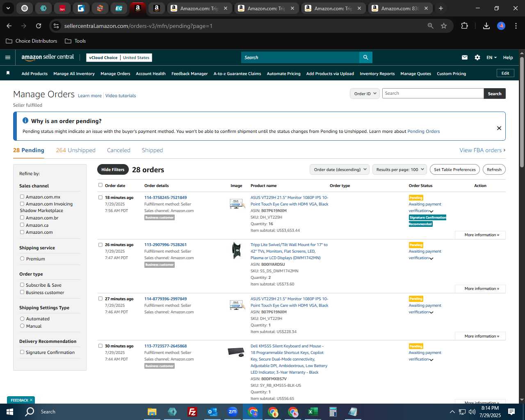Tick the Business customer filter checkbox
The width and height of the screenshot is (525, 420).
coord(22,292)
